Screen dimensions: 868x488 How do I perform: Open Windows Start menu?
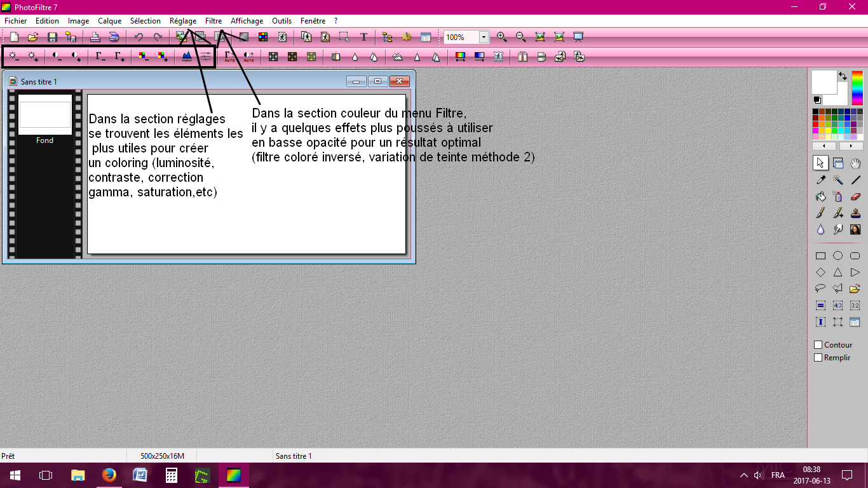pyautogui.click(x=15, y=475)
